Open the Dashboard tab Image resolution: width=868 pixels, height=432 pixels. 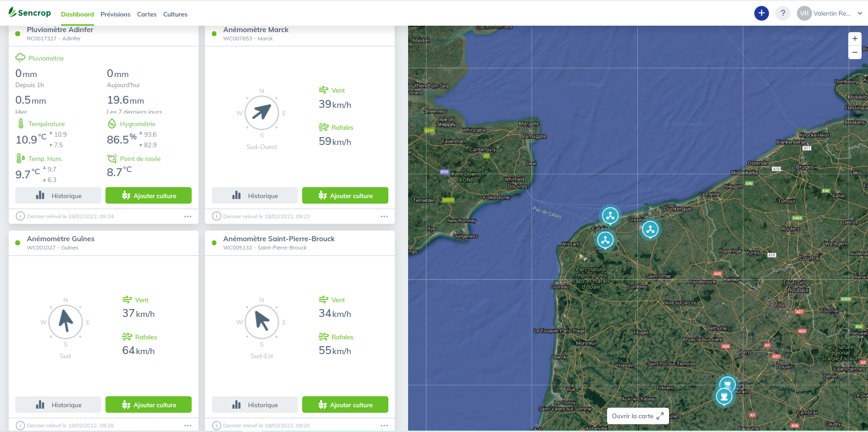coord(77,14)
